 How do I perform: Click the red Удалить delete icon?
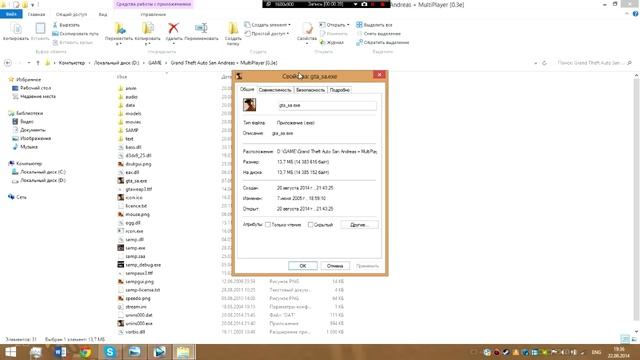(x=173, y=31)
